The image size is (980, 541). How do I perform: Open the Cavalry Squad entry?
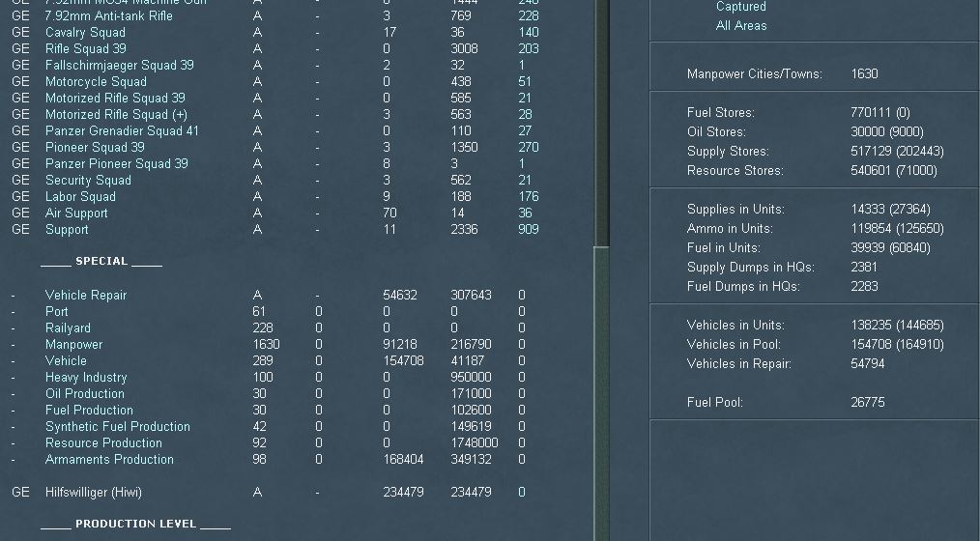point(85,33)
